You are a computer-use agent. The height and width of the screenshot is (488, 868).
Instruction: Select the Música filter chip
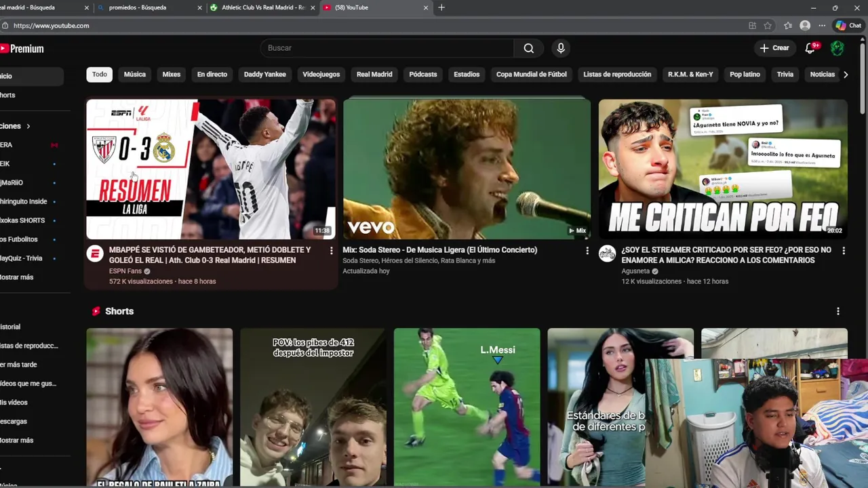coord(135,75)
